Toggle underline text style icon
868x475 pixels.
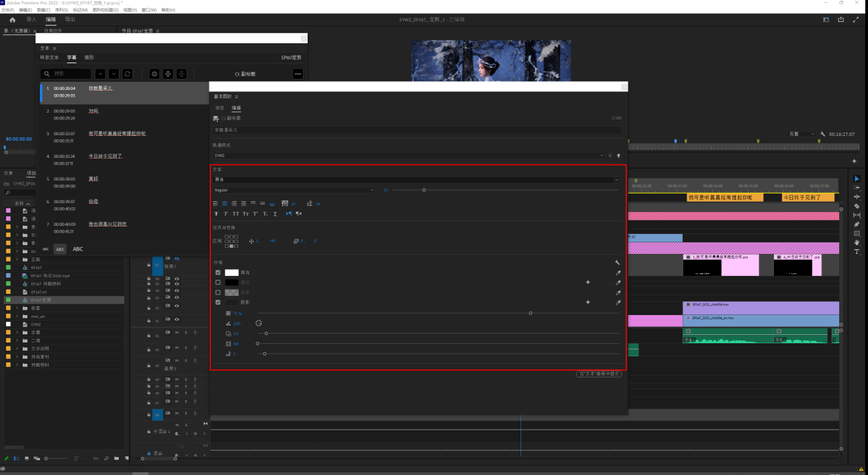coord(275,213)
